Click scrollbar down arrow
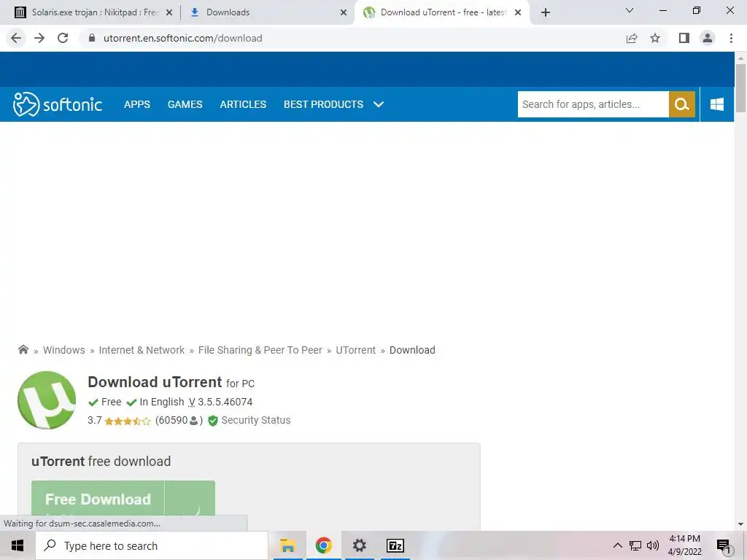 tap(740, 524)
